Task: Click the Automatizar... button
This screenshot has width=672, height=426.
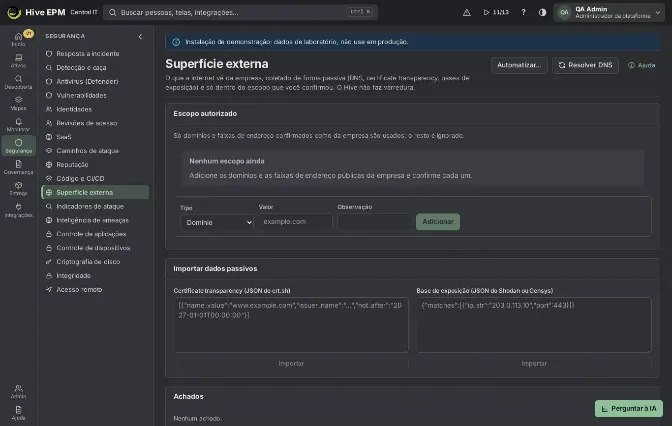Action: click(x=519, y=65)
